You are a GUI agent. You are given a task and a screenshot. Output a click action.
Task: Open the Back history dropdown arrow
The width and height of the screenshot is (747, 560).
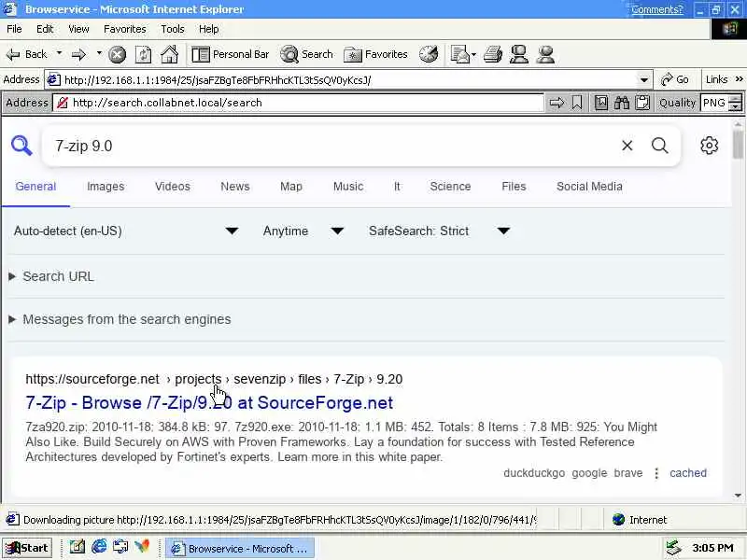tap(59, 53)
